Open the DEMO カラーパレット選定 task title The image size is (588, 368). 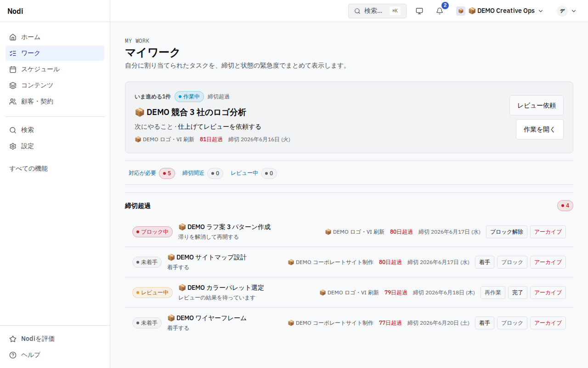pyautogui.click(x=221, y=287)
